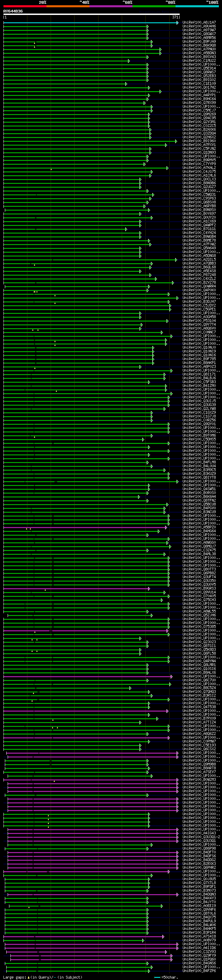The height and width of the screenshot is (980, 222).
Task: Open UniRef100_Q52EB3 hit
Action: click(199, 76)
